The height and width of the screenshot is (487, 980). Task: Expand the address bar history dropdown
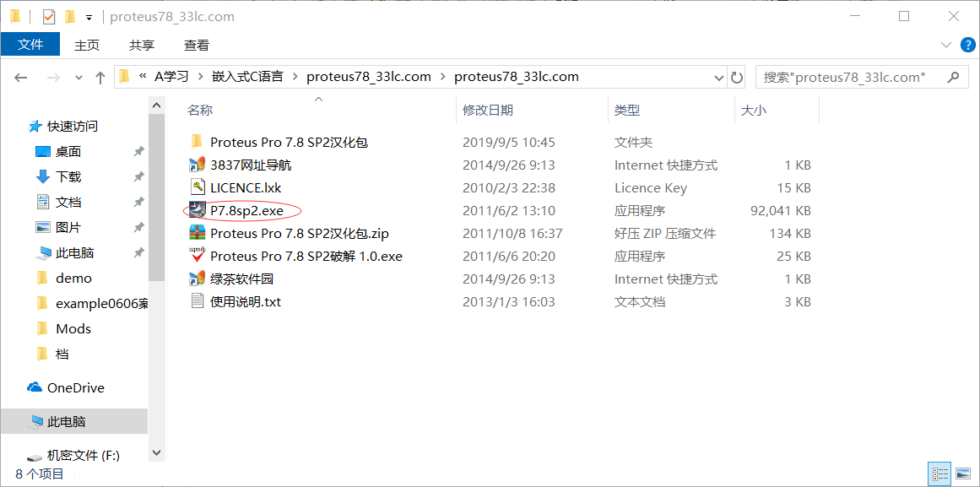click(x=719, y=77)
